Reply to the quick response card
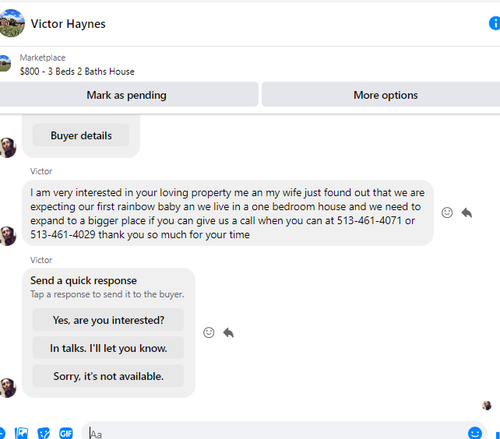 click(228, 332)
